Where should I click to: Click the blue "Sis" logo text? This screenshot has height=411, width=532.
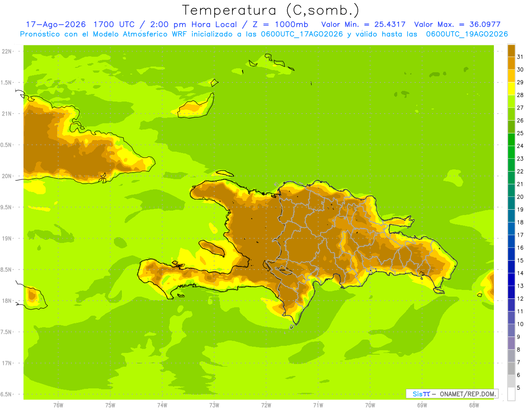419,394
